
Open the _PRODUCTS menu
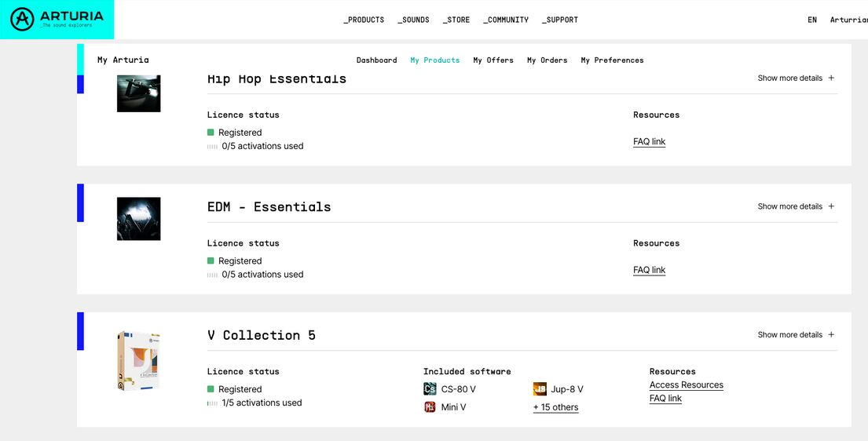pyautogui.click(x=364, y=20)
